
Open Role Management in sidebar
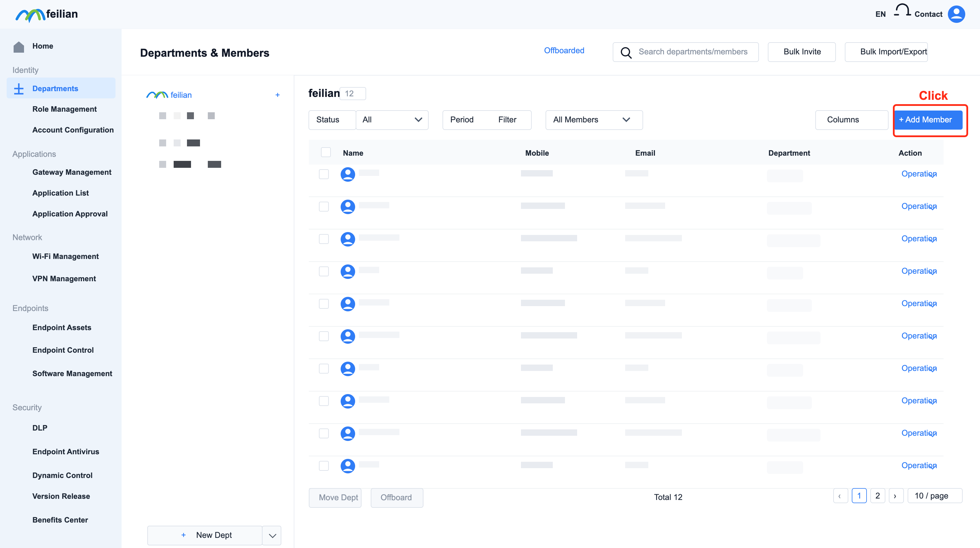[64, 109]
